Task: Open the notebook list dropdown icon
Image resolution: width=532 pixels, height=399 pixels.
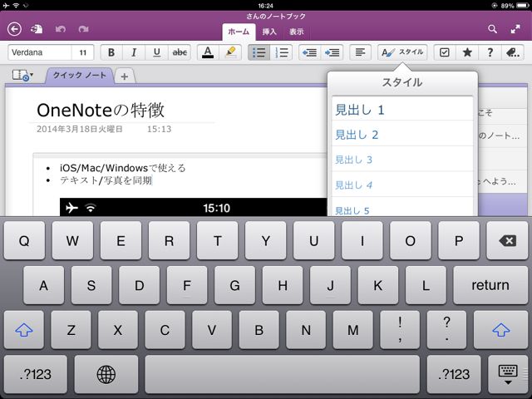Action: [x=22, y=76]
